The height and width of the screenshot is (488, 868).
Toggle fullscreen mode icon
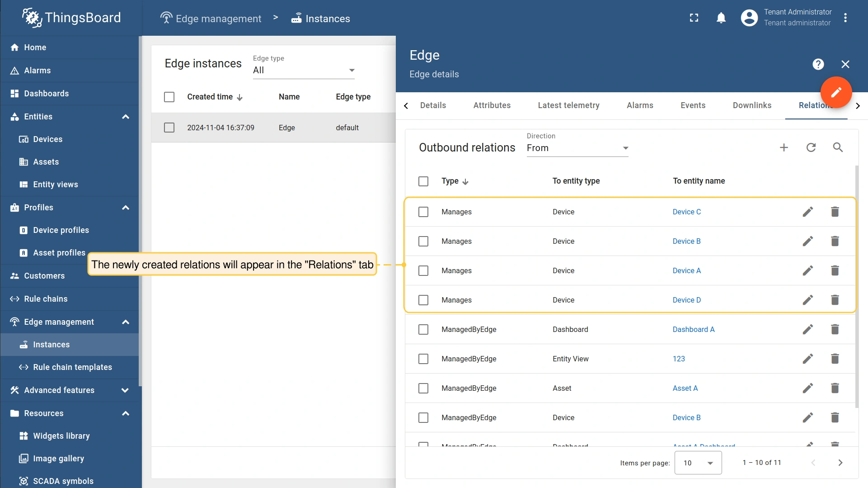[x=694, y=18]
